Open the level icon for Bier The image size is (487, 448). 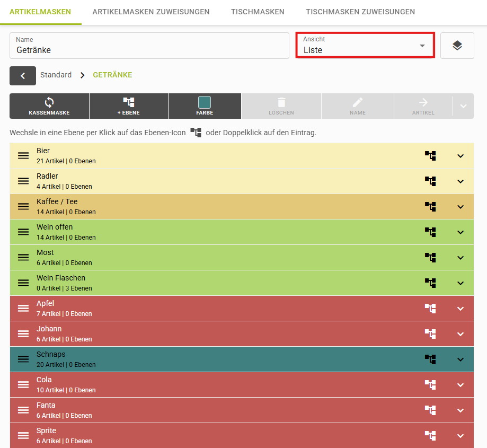[430, 156]
